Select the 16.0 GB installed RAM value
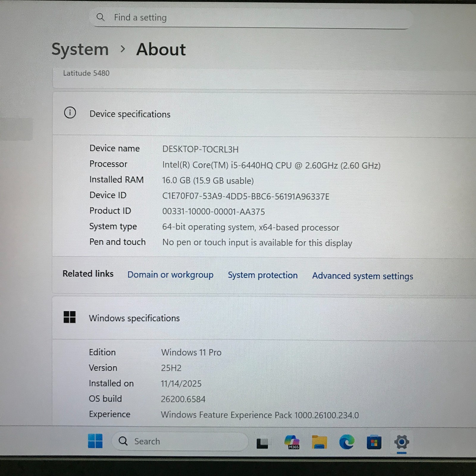 pos(208,181)
